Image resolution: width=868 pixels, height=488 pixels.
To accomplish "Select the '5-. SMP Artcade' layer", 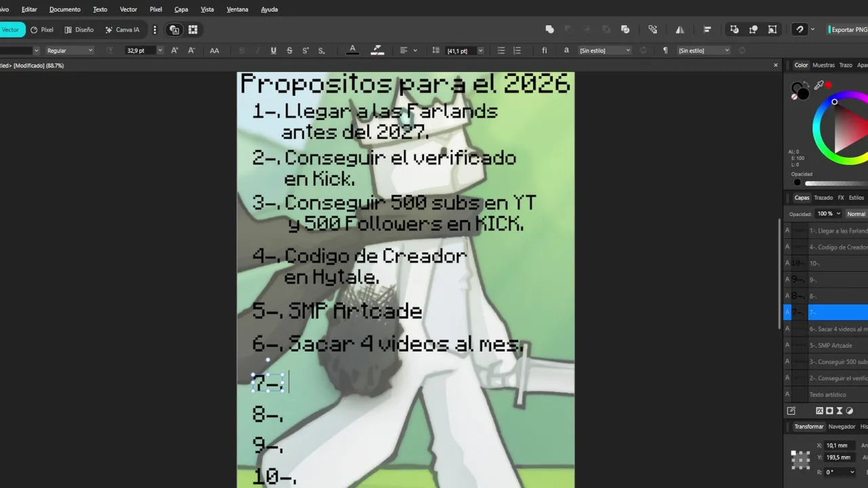I will pyautogui.click(x=825, y=345).
